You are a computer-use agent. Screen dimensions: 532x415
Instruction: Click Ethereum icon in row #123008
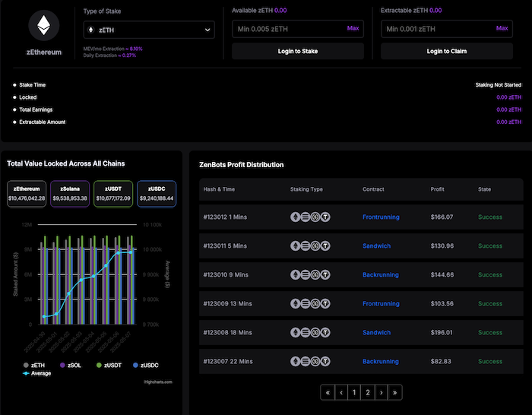(x=295, y=333)
